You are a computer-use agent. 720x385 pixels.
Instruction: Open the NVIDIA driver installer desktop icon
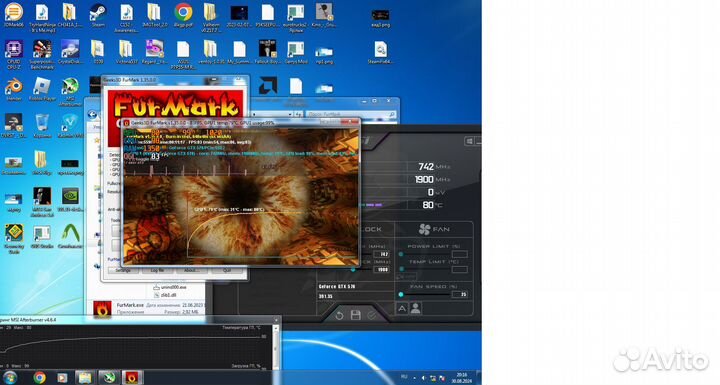[x=70, y=199]
